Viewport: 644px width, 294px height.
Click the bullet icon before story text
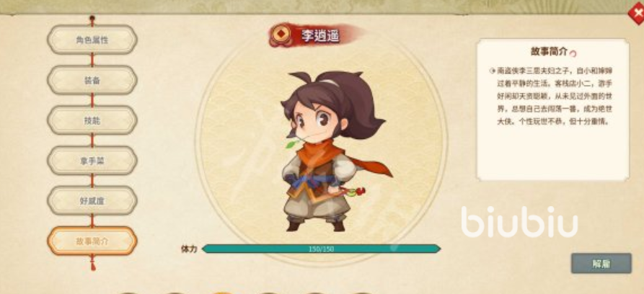pos(492,71)
